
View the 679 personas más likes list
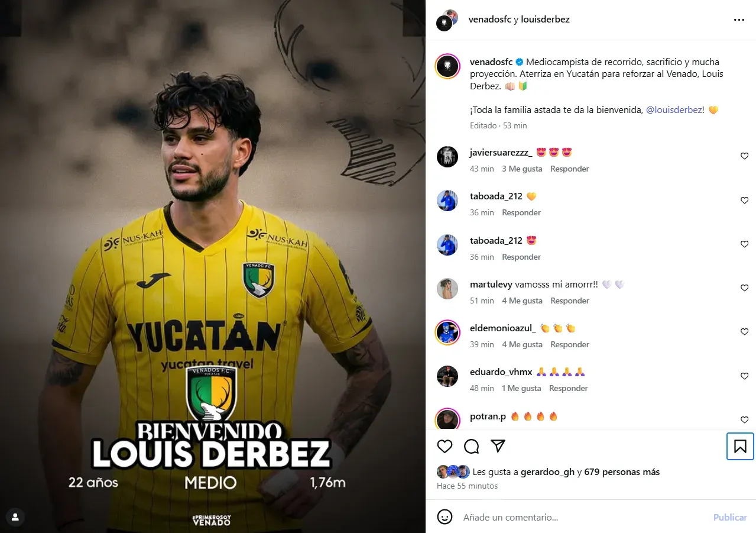(622, 472)
